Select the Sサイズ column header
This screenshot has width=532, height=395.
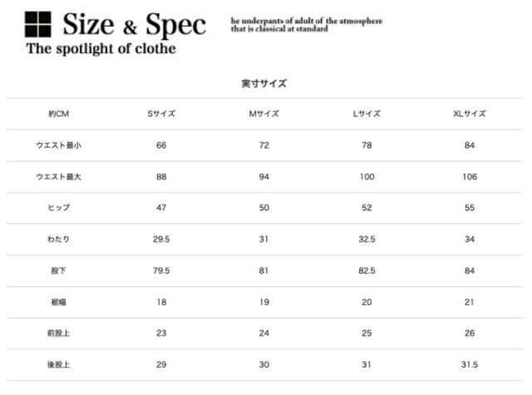(161, 114)
